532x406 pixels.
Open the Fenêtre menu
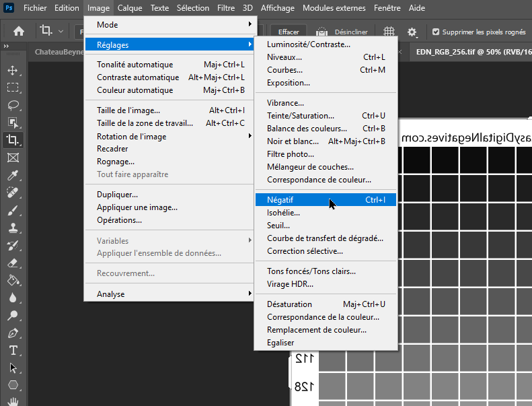(387, 8)
